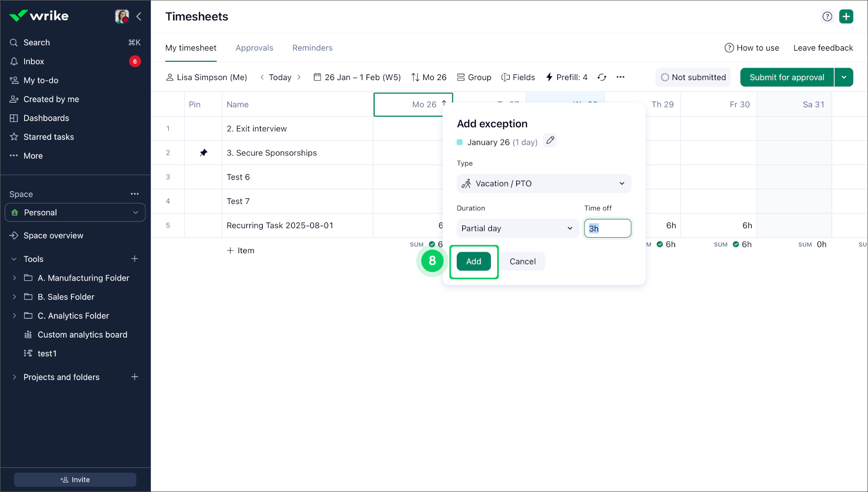Cancel the Add exception dialog

(x=522, y=261)
